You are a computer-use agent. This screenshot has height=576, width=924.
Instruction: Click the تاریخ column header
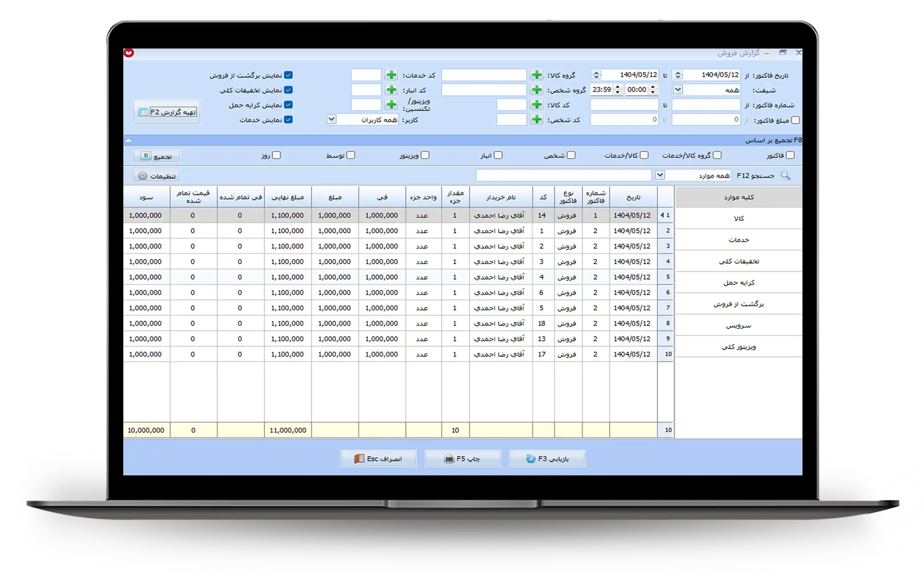tap(633, 197)
